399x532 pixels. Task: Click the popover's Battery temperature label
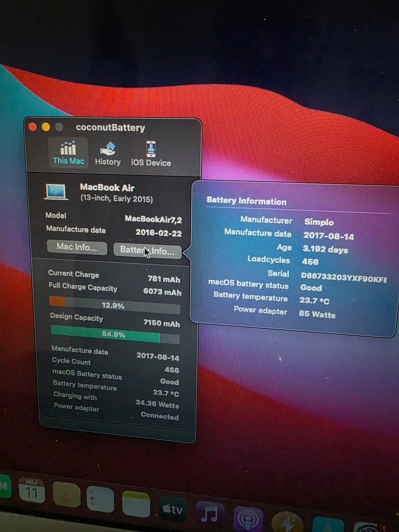pos(251,297)
